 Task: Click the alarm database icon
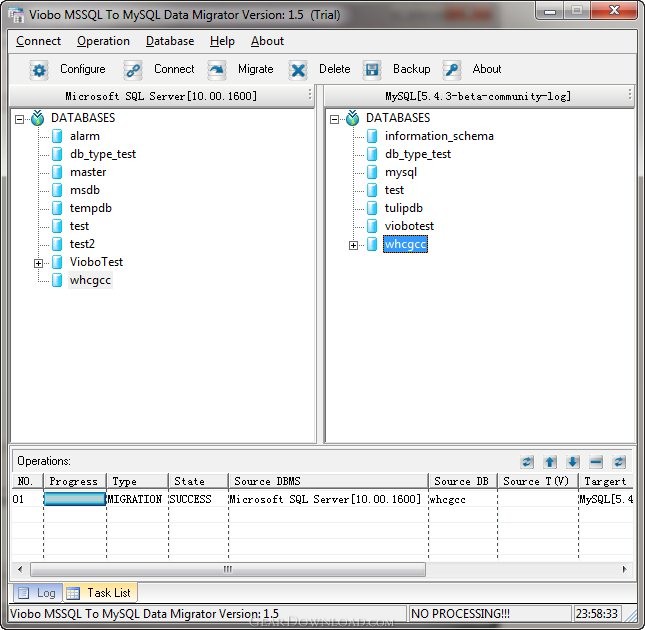point(57,136)
